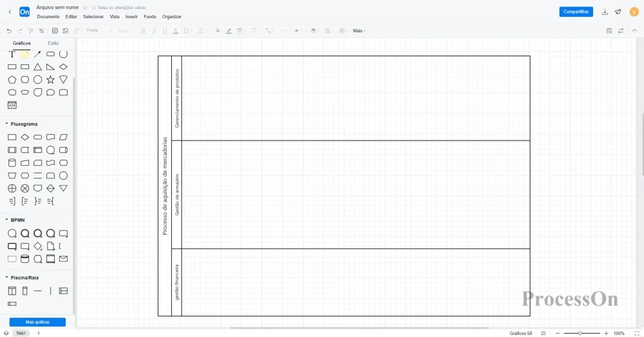Open the Inserir menu
This screenshot has height=337, width=644.
[131, 17]
